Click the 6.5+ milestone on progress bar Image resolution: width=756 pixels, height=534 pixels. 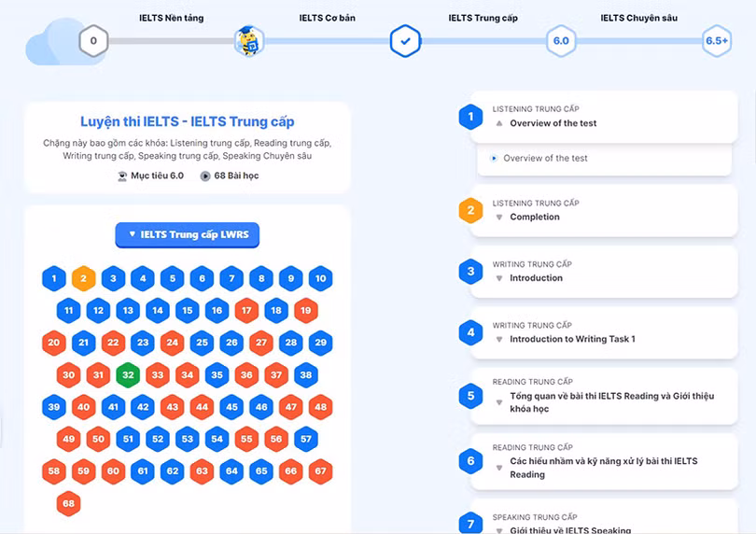717,41
